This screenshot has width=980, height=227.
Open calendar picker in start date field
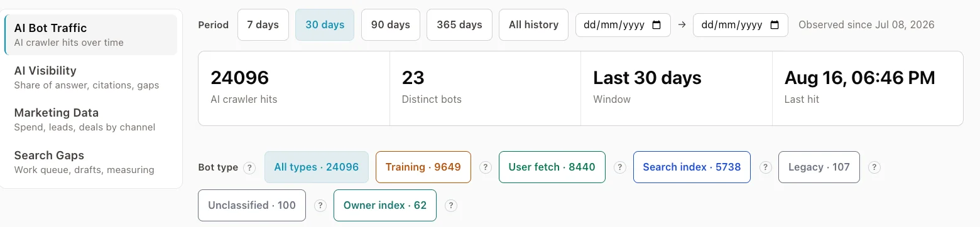[x=656, y=25]
